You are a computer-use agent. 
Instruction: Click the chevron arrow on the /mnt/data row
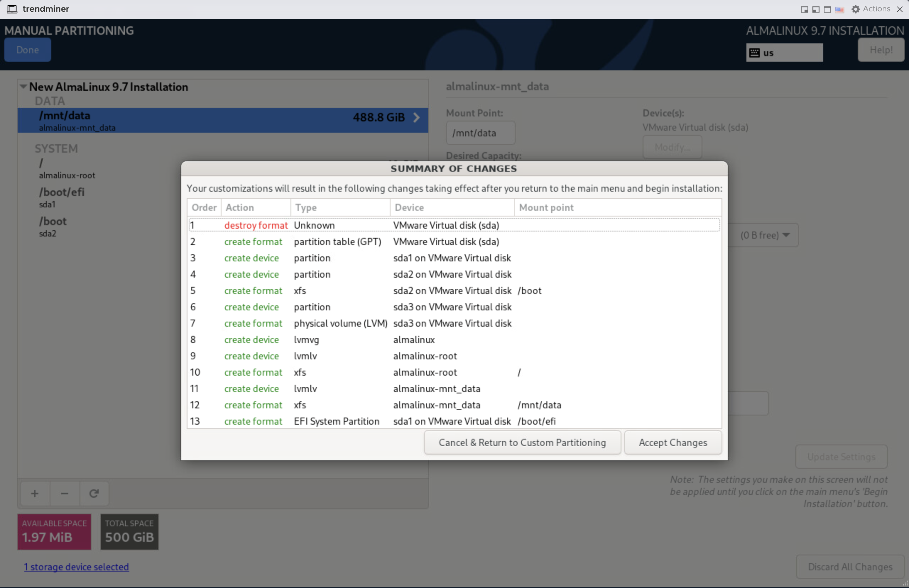pyautogui.click(x=416, y=118)
